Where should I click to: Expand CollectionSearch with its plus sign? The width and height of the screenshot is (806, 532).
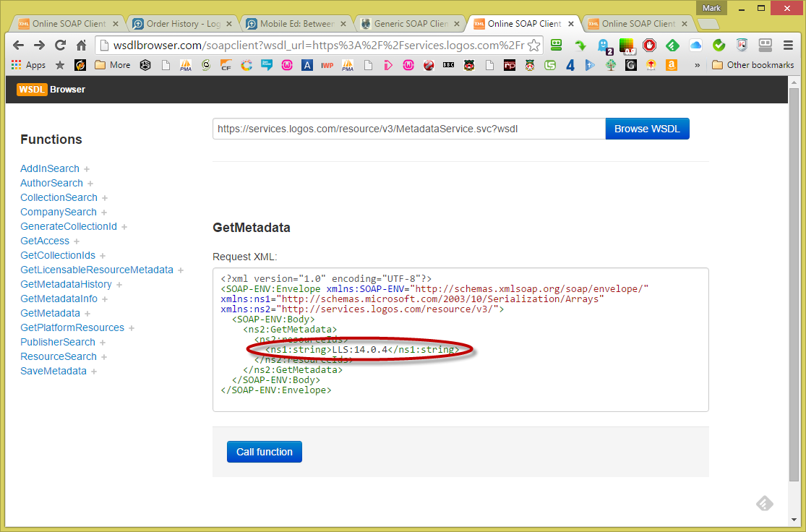pos(104,198)
